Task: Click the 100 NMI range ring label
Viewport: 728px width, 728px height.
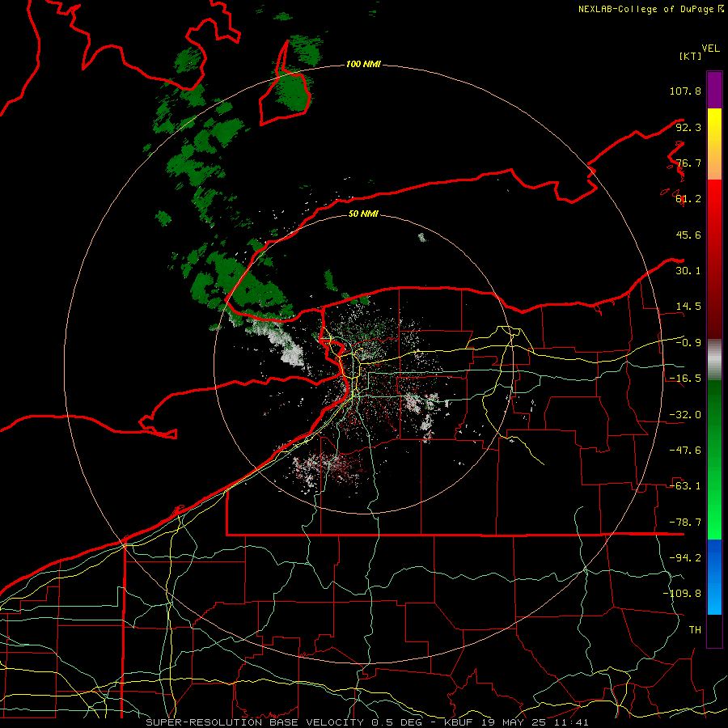Action: (363, 64)
